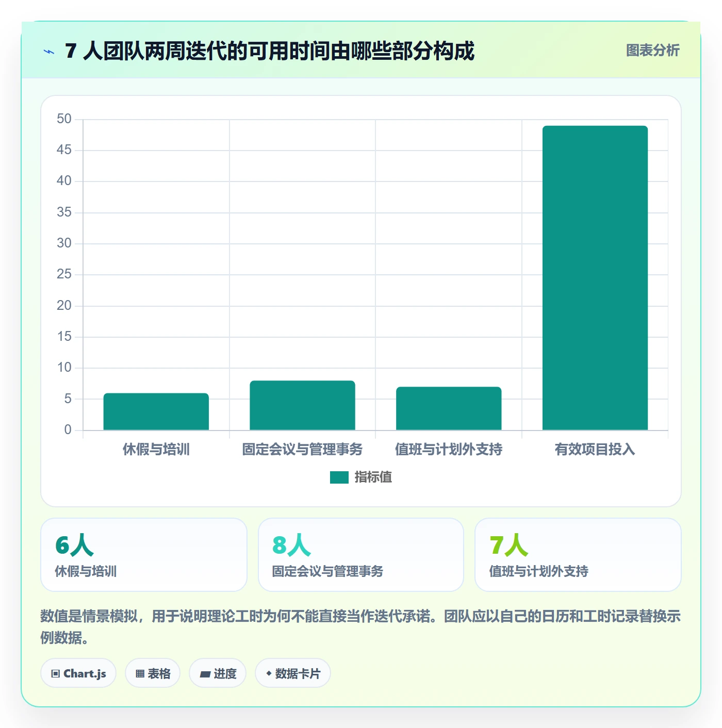This screenshot has height=728, width=722.
Task: Click the 进度 tag
Action: coord(218,673)
